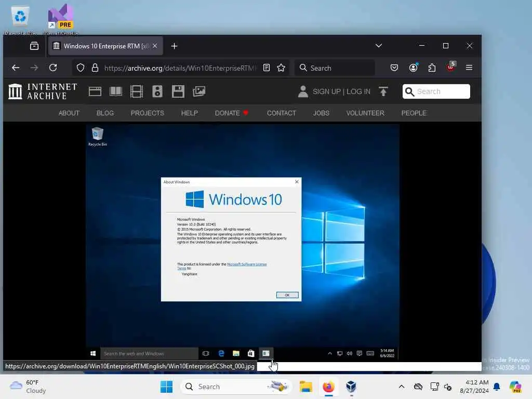Switch to Firefox on taskbar

point(328,387)
